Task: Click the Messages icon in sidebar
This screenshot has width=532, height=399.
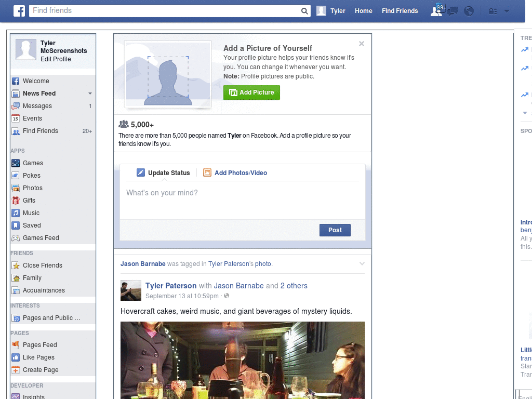Action: [x=16, y=106]
